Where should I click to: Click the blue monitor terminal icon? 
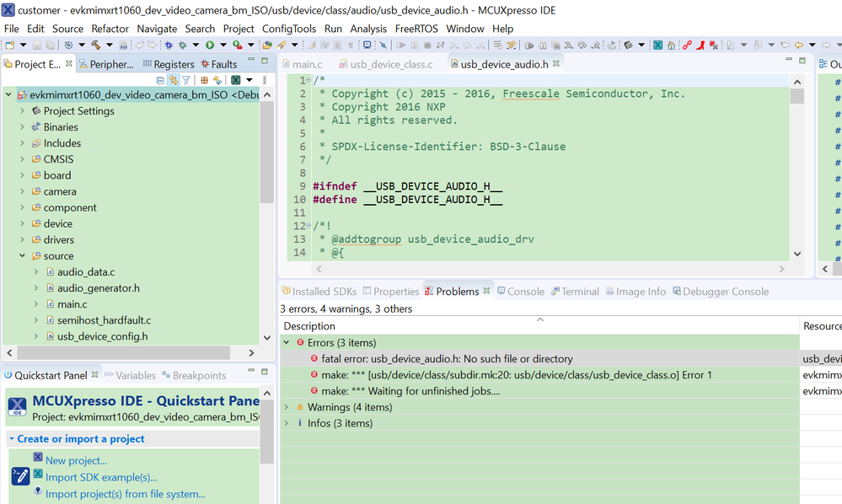367,45
